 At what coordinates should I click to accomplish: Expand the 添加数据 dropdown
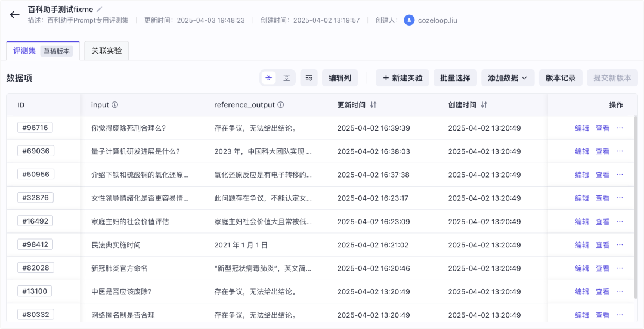click(507, 78)
